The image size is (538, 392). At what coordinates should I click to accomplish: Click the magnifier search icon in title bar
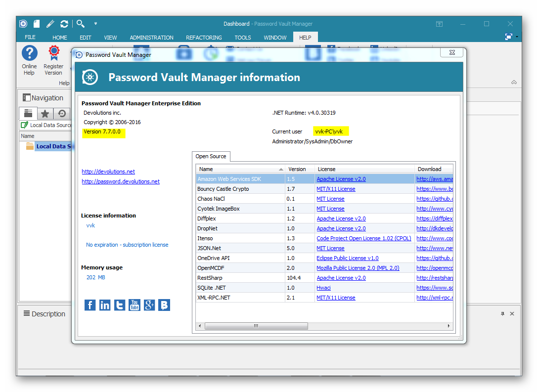(80, 24)
